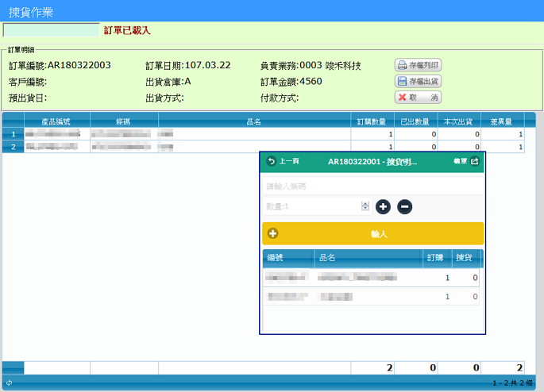This screenshot has height=392, width=544.
Task: Focus the order barcode input at top
Action: (x=51, y=30)
